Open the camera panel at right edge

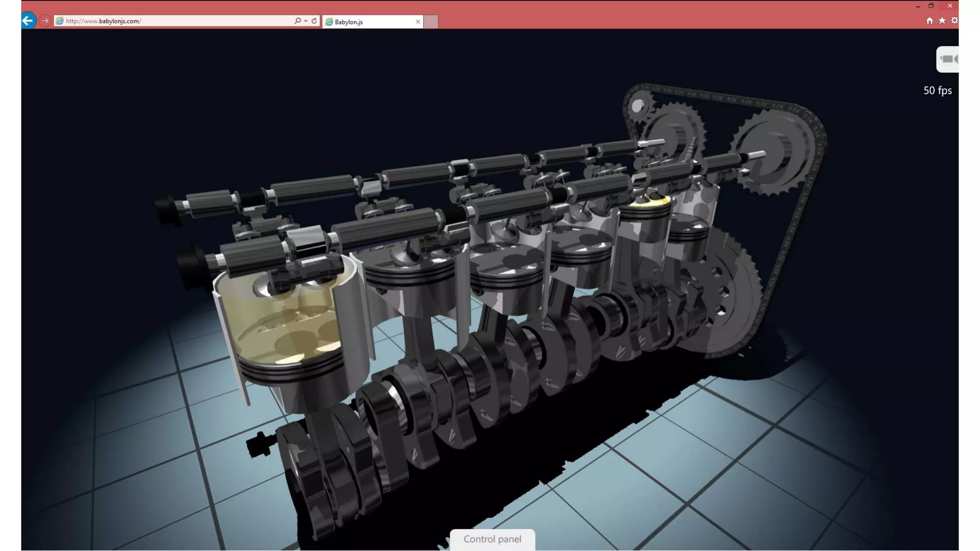coord(948,59)
